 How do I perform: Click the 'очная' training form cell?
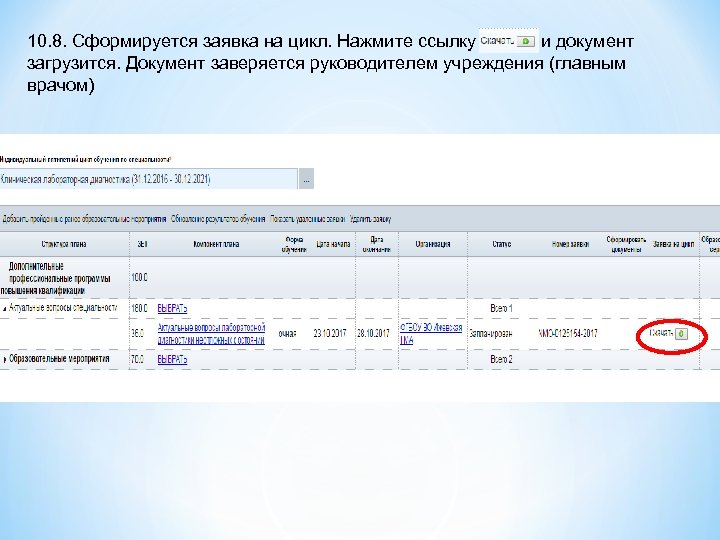click(x=287, y=334)
